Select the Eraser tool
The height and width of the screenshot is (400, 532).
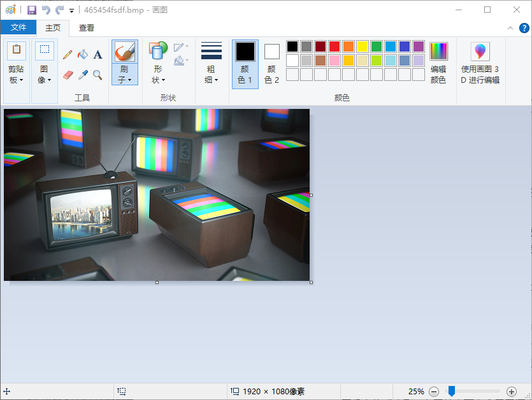68,75
